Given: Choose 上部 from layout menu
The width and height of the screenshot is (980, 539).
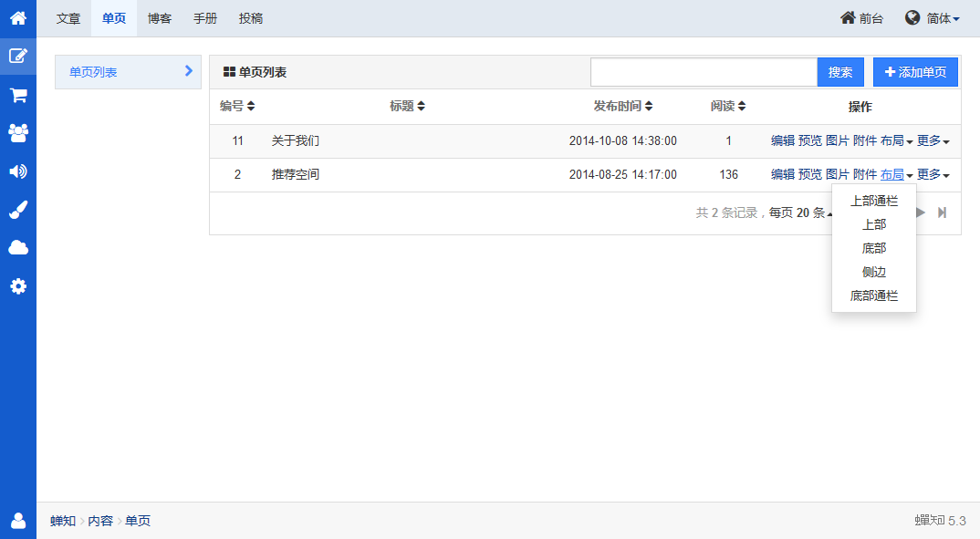Looking at the screenshot, I should click(x=874, y=224).
